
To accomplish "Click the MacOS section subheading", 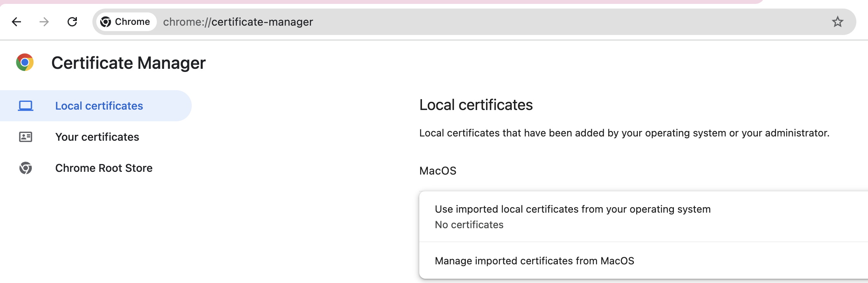I will click(438, 171).
